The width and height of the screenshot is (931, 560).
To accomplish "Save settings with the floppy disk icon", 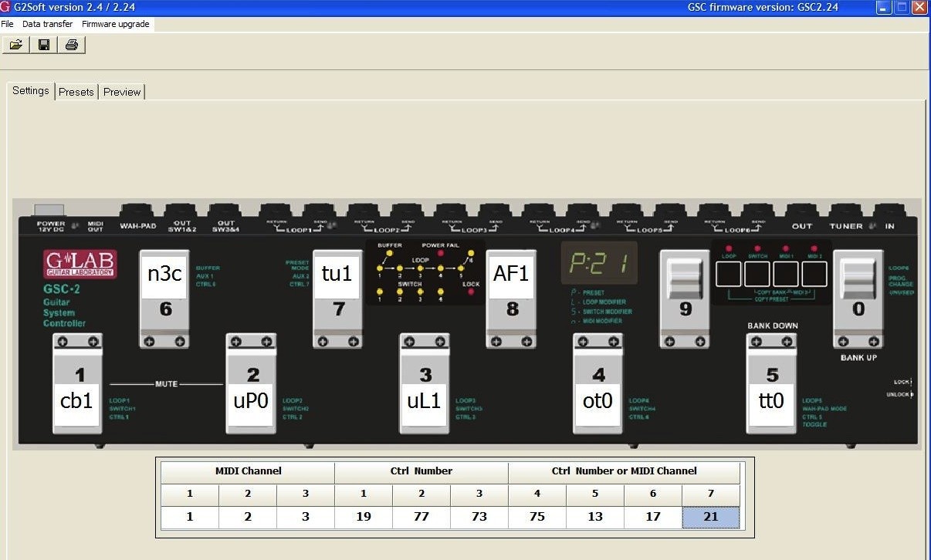I will coord(43,45).
